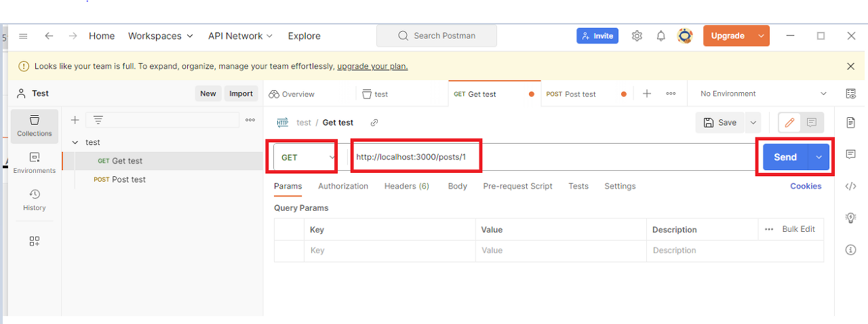Click the request URL input field
This screenshot has height=324, width=868.
[x=553, y=157]
